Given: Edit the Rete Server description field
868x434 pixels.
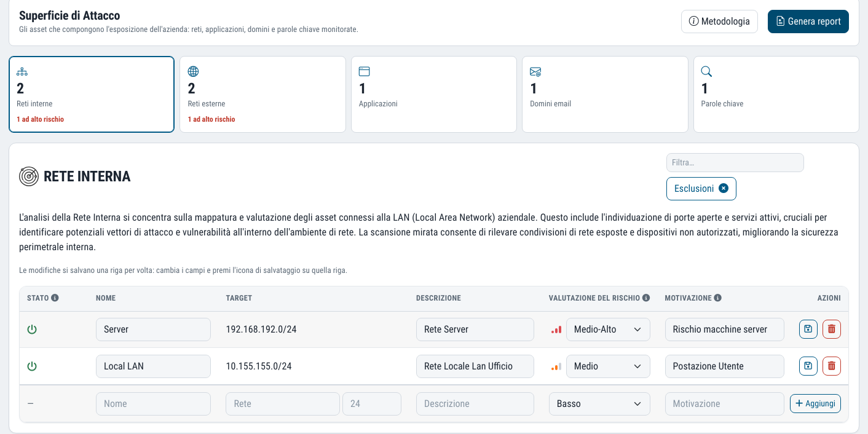Looking at the screenshot, I should [x=475, y=329].
